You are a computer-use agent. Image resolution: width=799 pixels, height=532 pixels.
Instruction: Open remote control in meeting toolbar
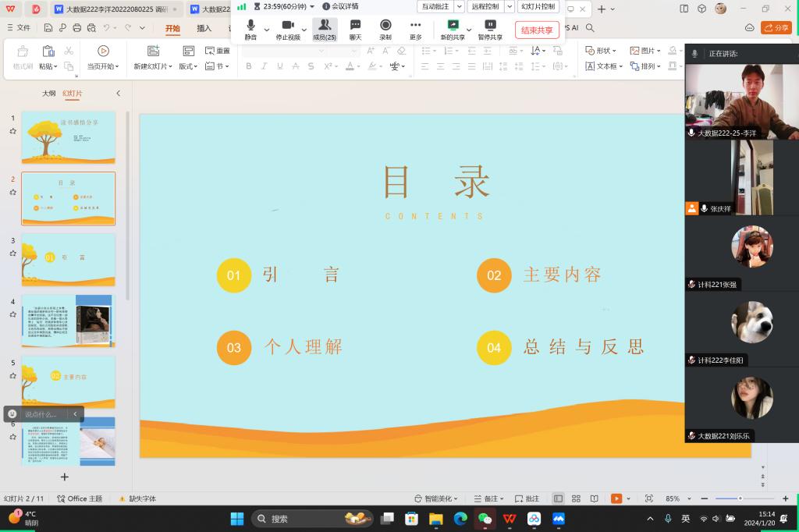(x=485, y=6)
